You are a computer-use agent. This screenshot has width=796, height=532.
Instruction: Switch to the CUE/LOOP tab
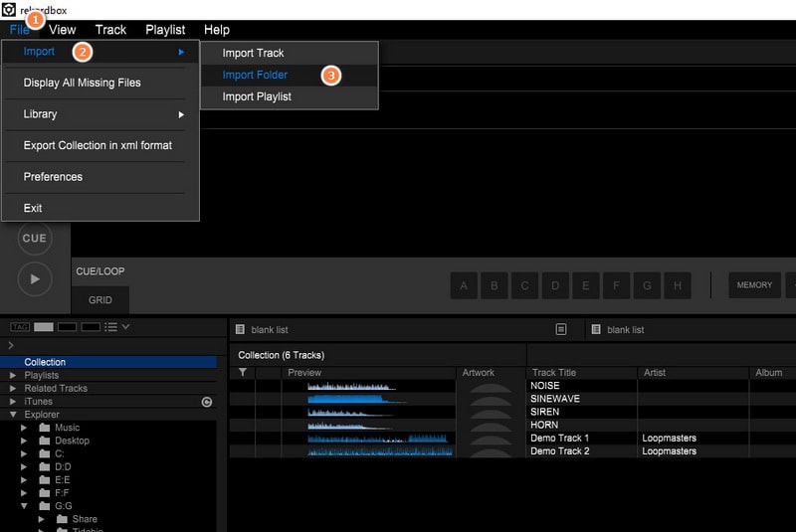[x=100, y=271]
